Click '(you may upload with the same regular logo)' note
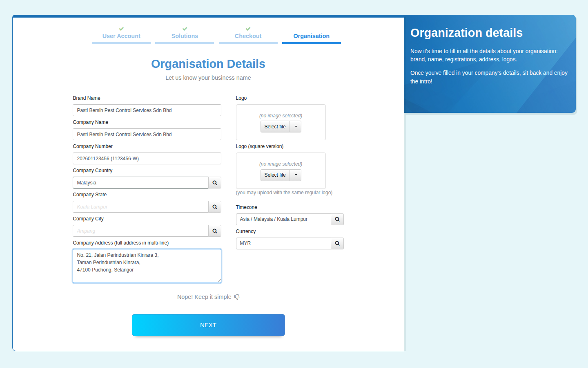 (x=284, y=193)
